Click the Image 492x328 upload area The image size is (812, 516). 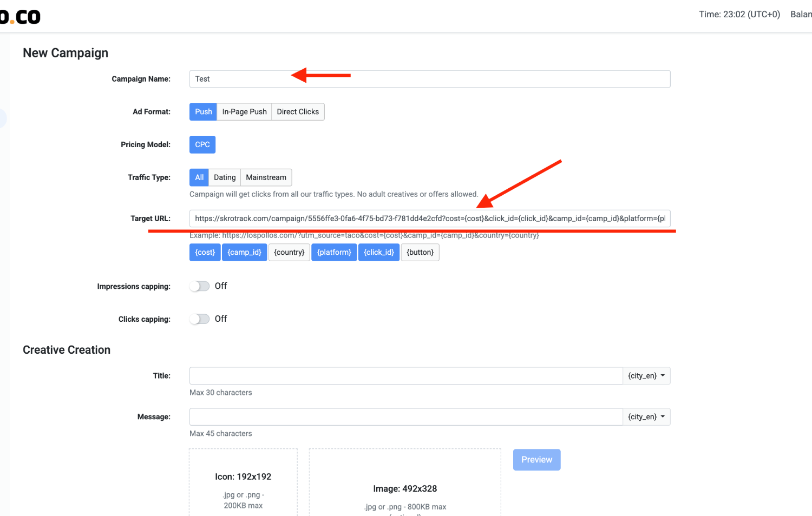coord(405,482)
